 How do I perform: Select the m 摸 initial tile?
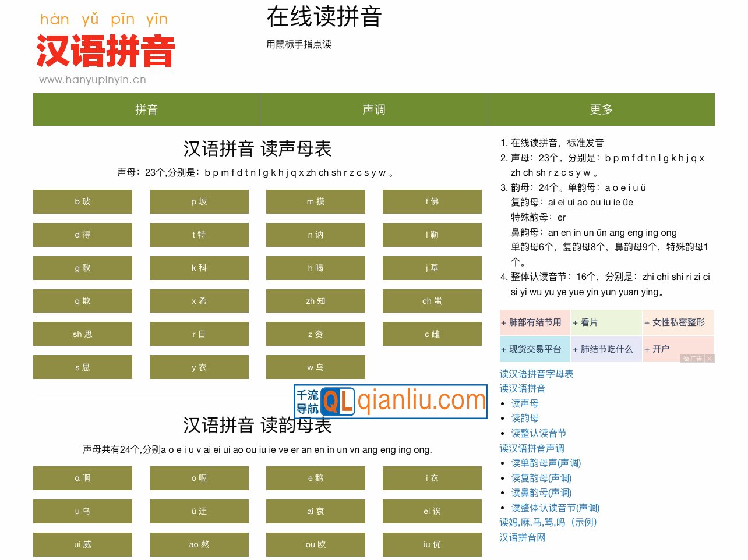(x=315, y=201)
